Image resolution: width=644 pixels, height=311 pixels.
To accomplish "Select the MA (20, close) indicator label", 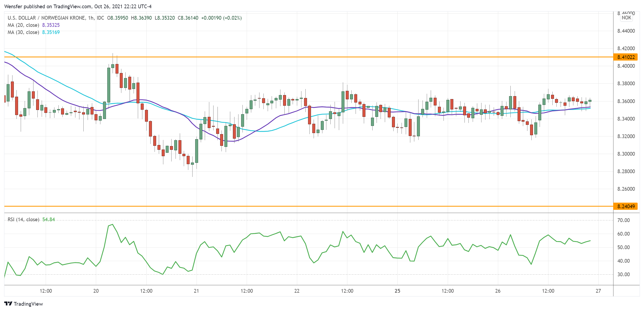I will coord(23,25).
